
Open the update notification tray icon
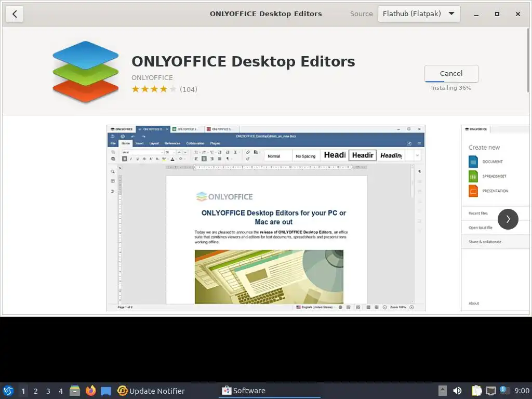point(504,390)
